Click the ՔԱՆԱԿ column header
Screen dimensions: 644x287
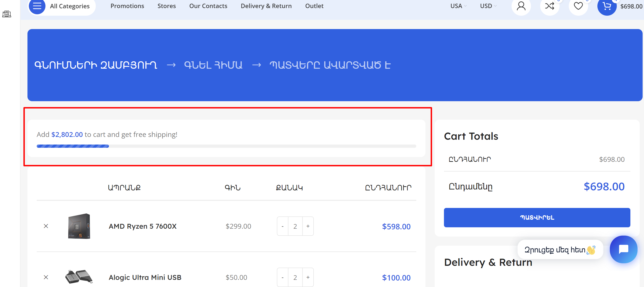(x=289, y=188)
